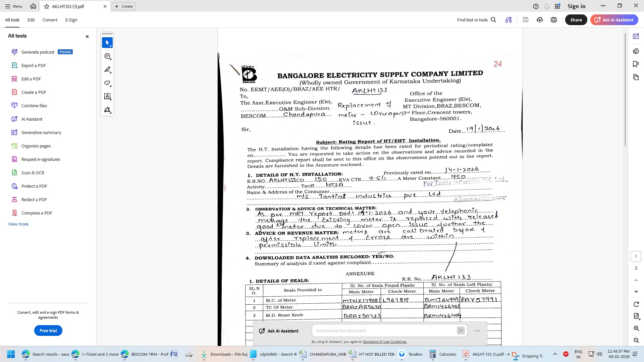The image size is (644, 362).
Task: Expand View more tools list
Action: coord(18,224)
